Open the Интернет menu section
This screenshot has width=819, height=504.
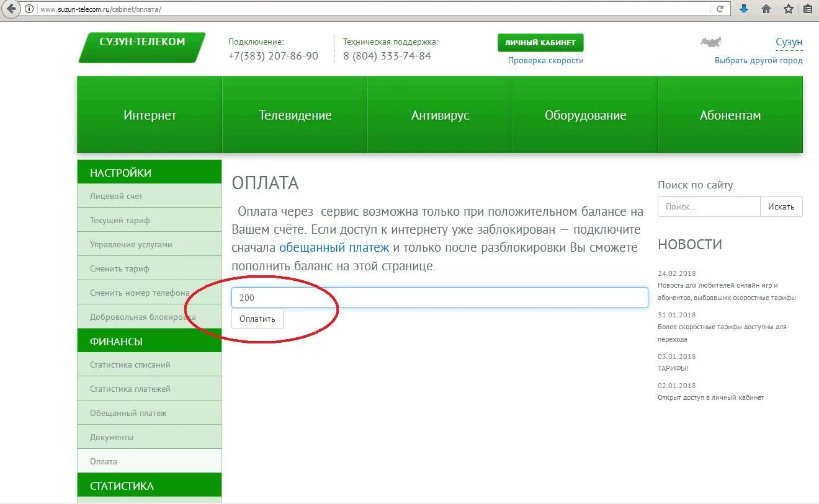click(x=150, y=115)
